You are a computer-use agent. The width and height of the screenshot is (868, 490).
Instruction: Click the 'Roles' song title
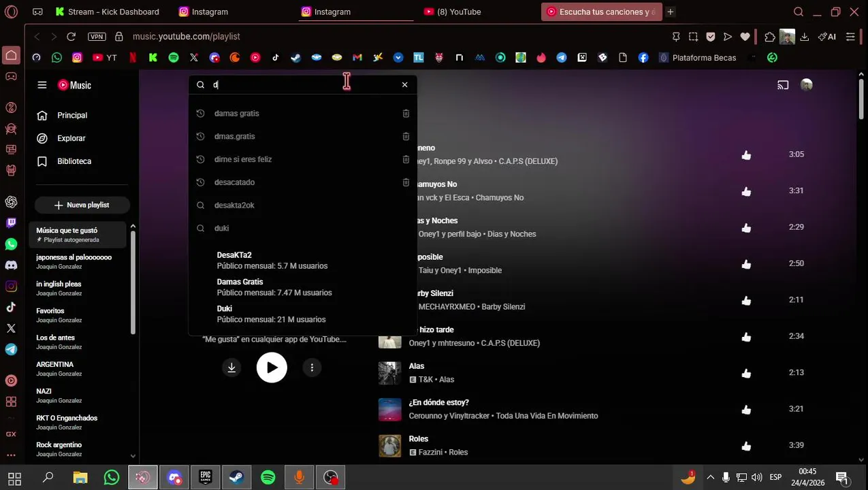pos(419,440)
